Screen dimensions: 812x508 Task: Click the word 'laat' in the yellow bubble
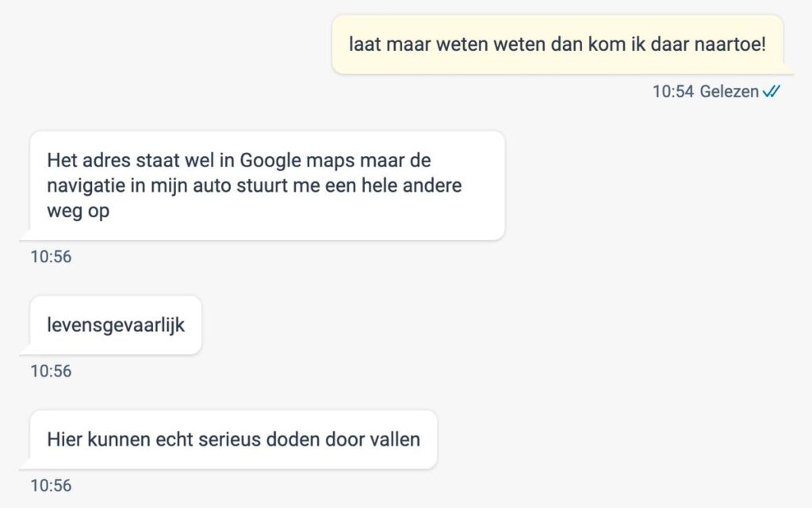(365, 44)
